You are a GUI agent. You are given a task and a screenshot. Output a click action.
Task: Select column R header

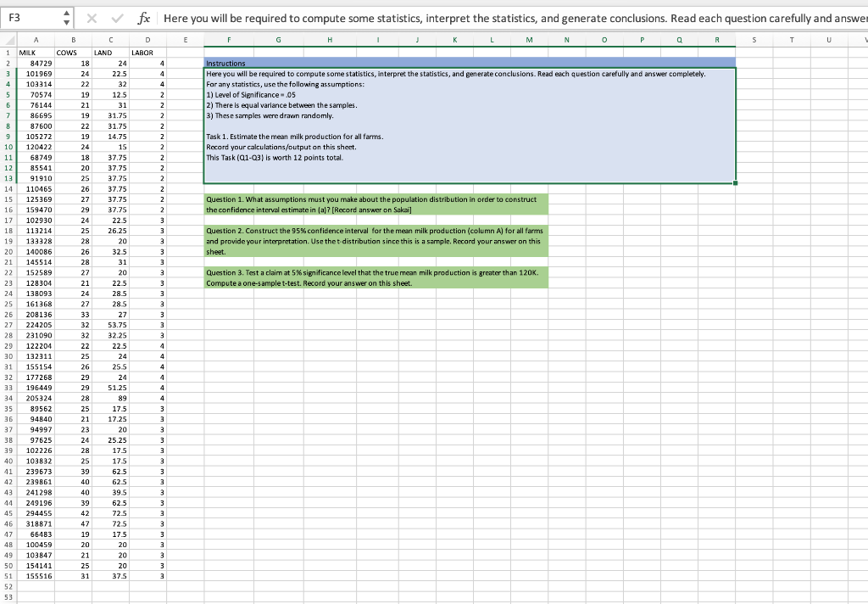[717, 40]
